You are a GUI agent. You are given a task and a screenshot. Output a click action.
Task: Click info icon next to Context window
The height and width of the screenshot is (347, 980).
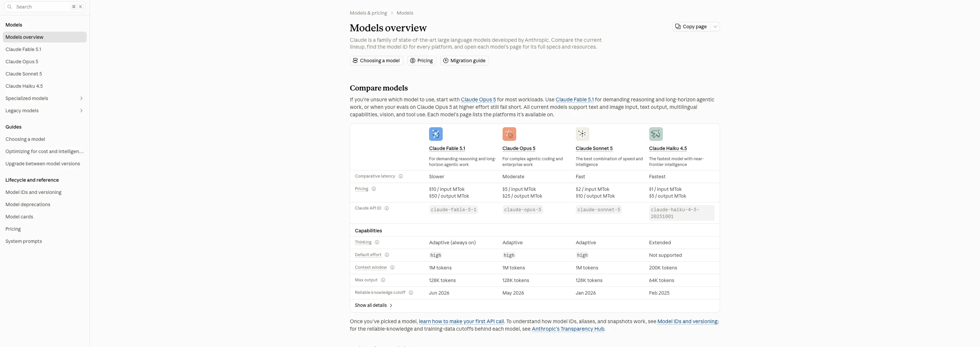(392, 267)
